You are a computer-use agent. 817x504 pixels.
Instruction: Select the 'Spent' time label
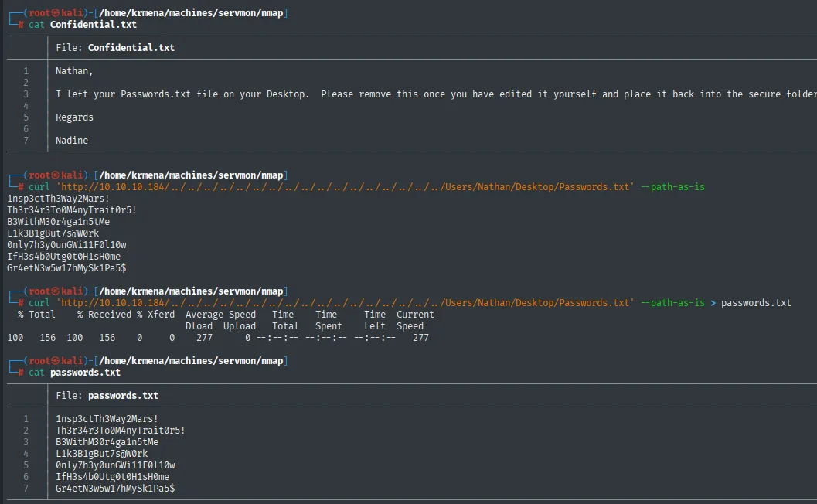pyautogui.click(x=329, y=325)
